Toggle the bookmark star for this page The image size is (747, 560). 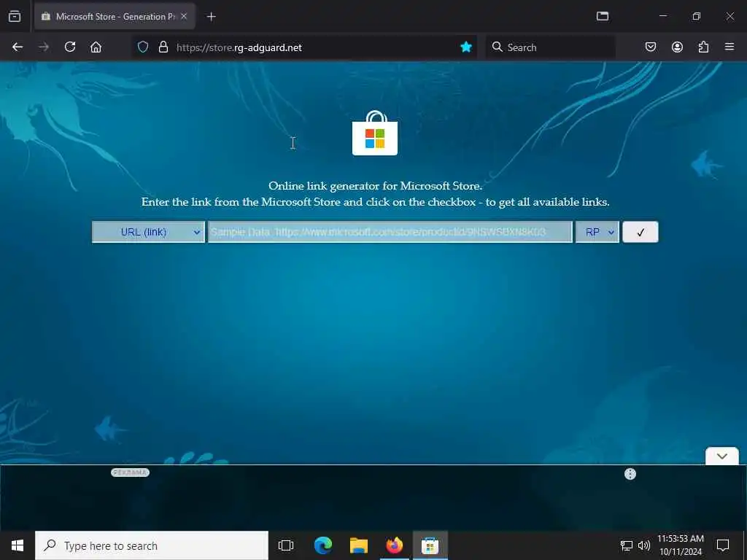[466, 47]
